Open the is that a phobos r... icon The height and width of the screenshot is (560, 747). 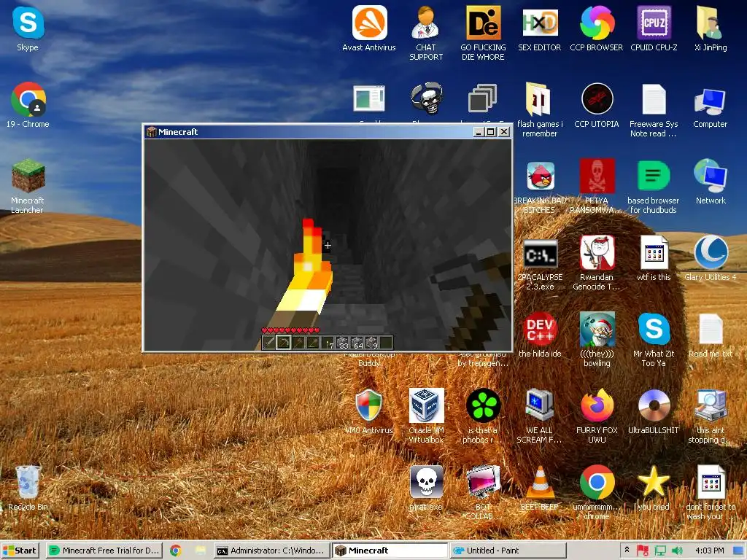(483, 416)
